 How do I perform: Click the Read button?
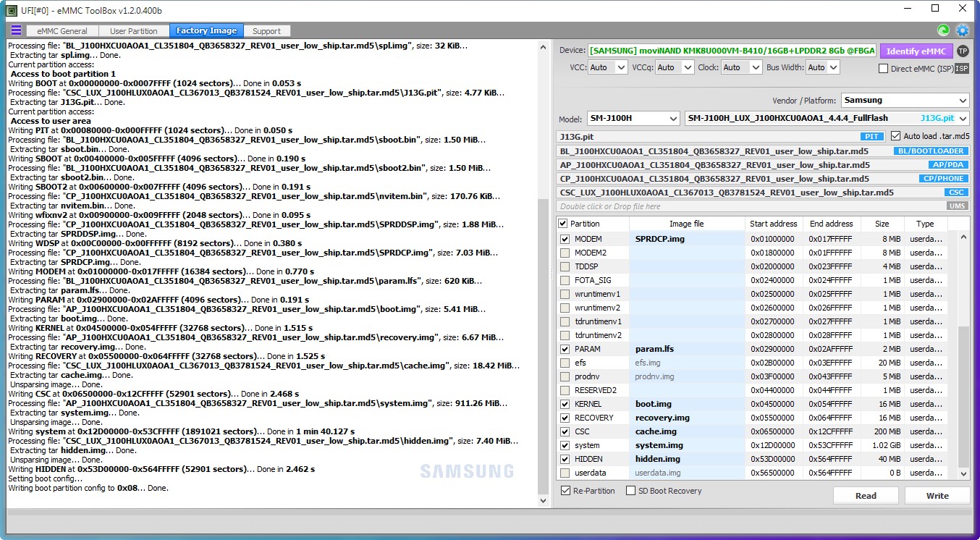point(866,496)
